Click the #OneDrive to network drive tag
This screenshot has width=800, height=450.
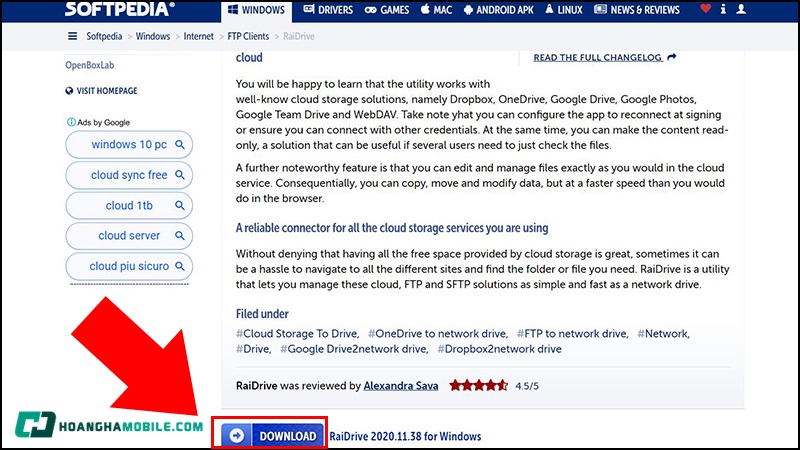(x=437, y=333)
